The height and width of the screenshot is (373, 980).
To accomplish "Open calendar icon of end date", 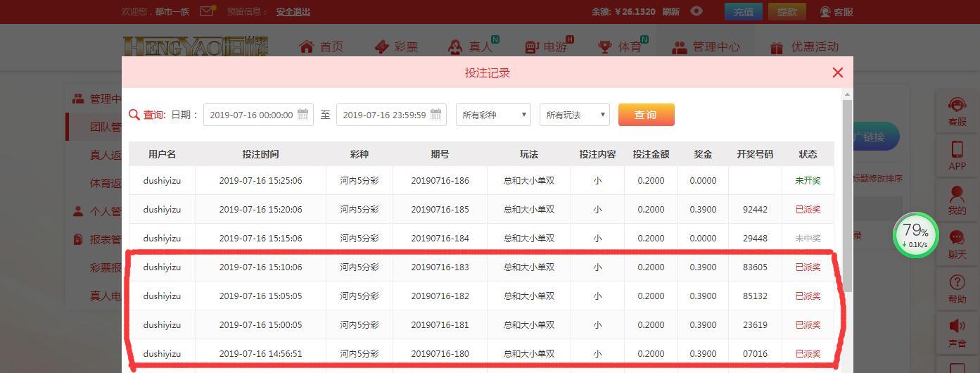I will [436, 114].
